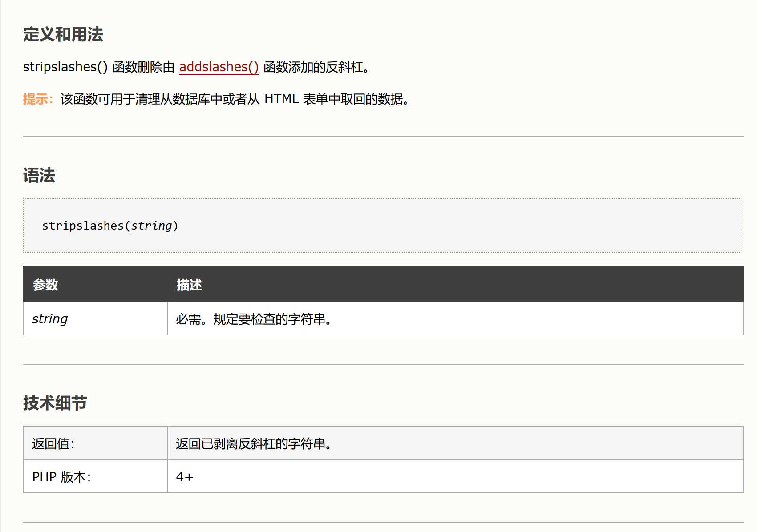Click the 技术细节 section heading
Viewport: 757px width, 532px height.
(55, 403)
